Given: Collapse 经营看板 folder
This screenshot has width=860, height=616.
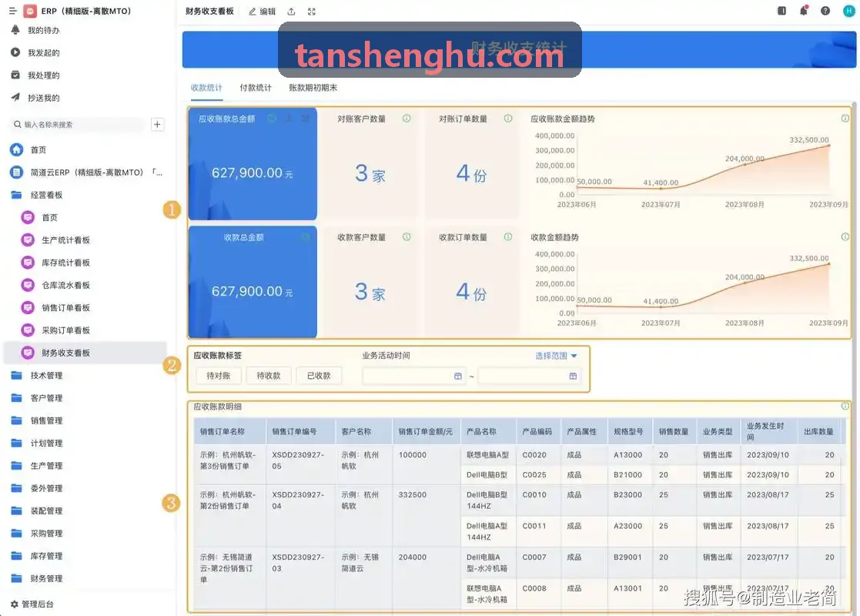Looking at the screenshot, I should tap(37, 195).
